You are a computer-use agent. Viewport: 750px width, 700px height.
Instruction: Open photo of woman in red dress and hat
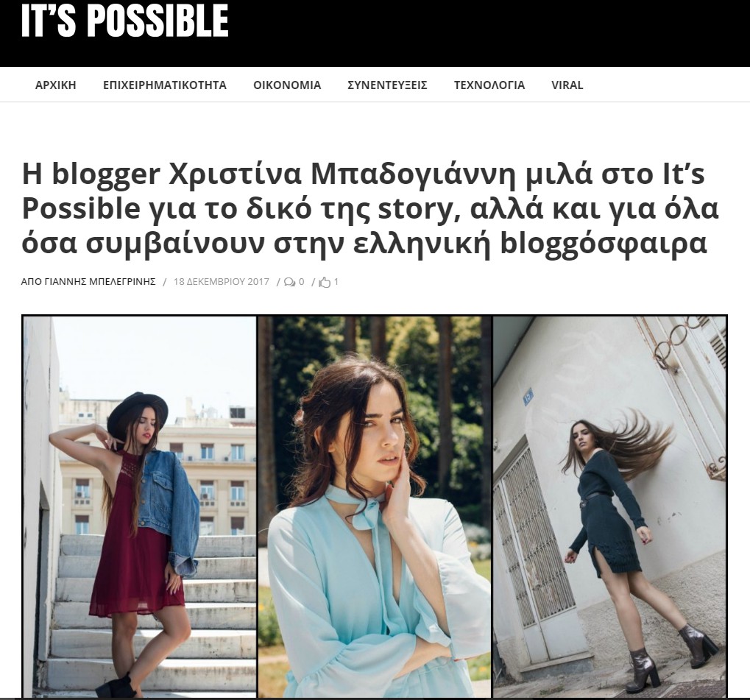click(x=140, y=506)
